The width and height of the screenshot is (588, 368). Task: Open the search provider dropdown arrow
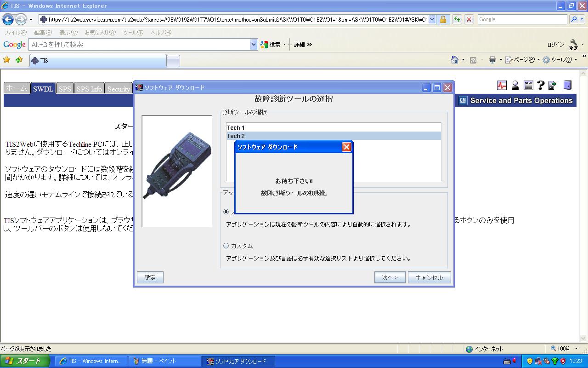[582, 20]
